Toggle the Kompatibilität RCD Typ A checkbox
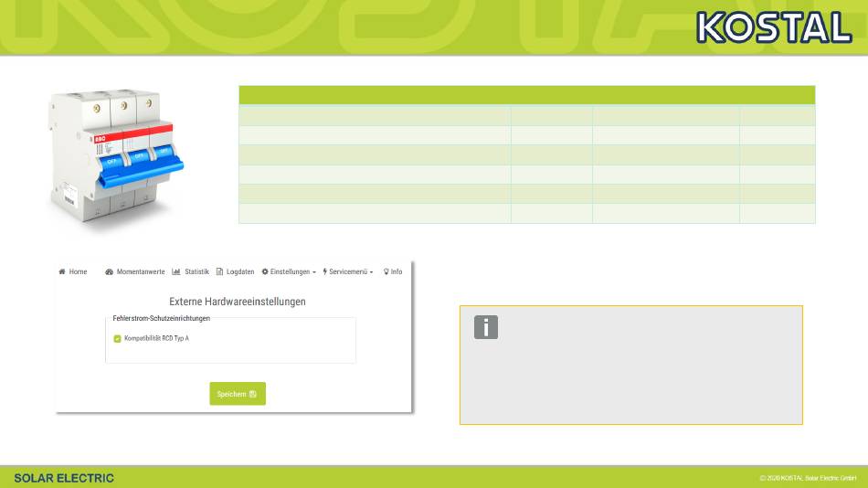868x488 pixels. tap(117, 338)
